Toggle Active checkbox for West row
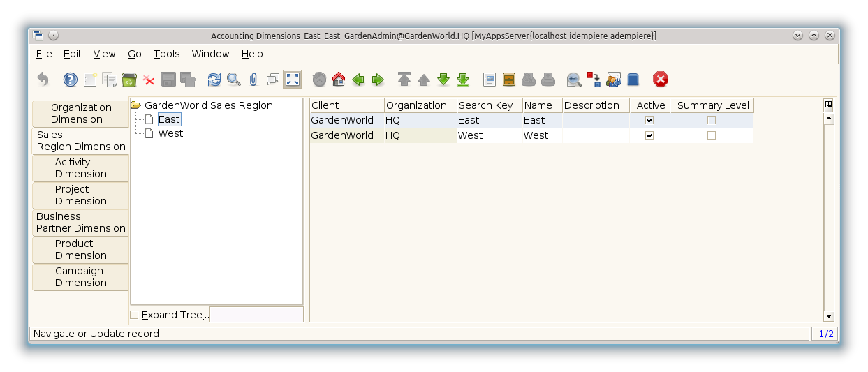 pyautogui.click(x=649, y=135)
